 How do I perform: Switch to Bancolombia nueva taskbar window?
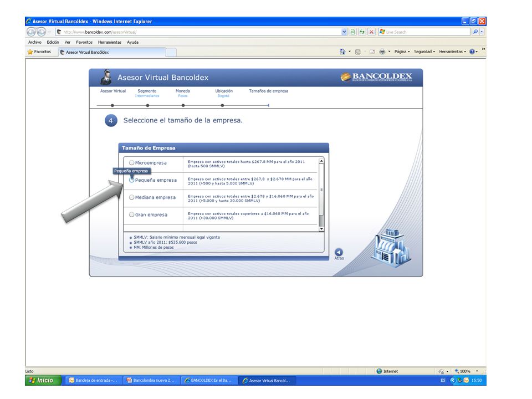151,380
